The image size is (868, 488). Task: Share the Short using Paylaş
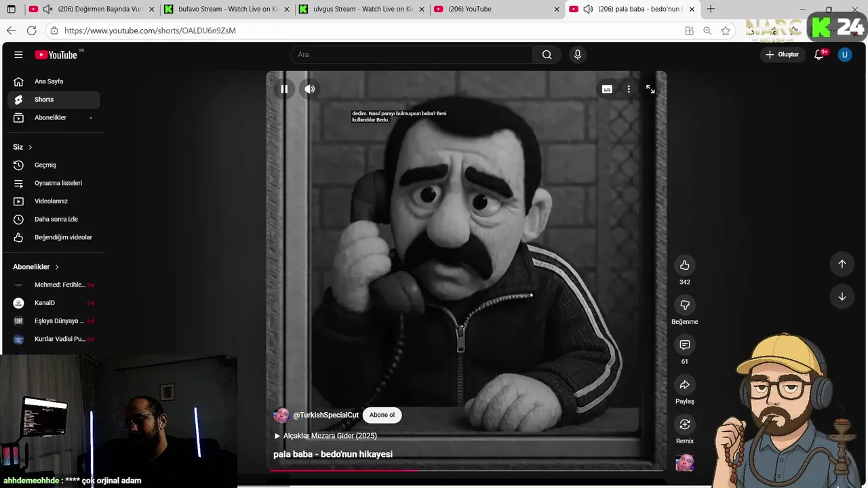[x=685, y=385]
